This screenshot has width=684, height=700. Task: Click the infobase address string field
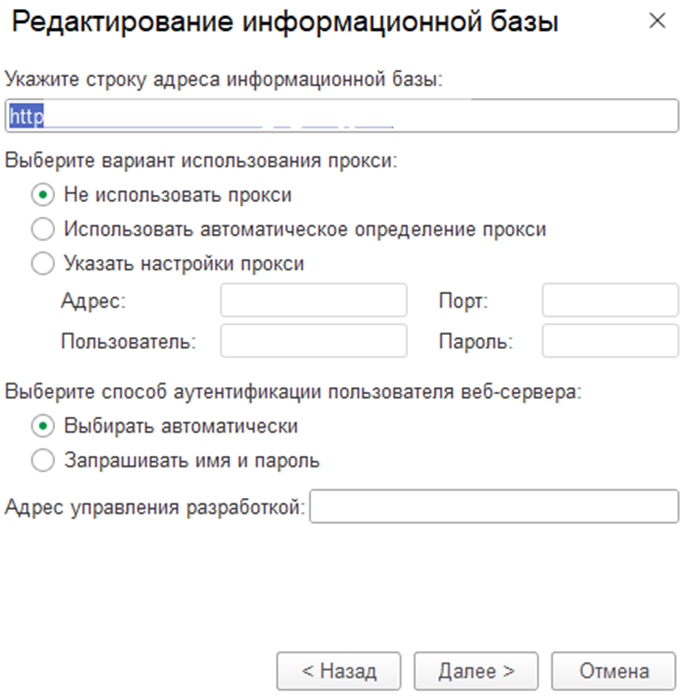click(340, 116)
